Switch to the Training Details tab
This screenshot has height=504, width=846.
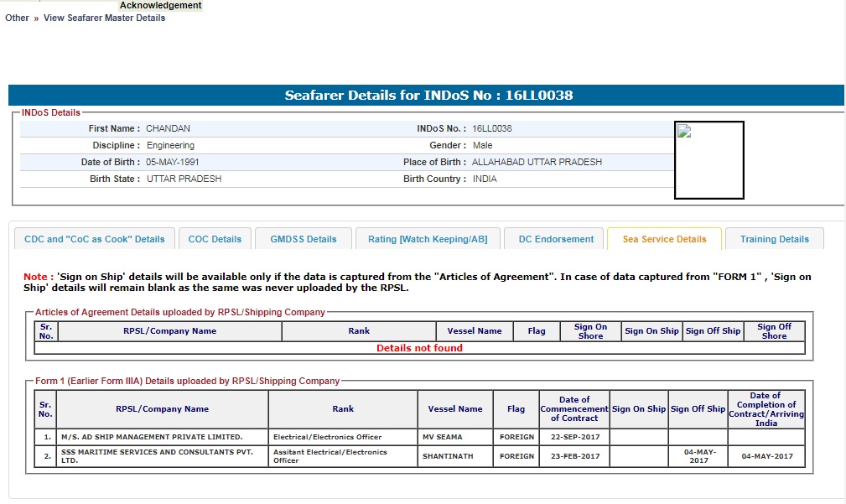click(774, 239)
